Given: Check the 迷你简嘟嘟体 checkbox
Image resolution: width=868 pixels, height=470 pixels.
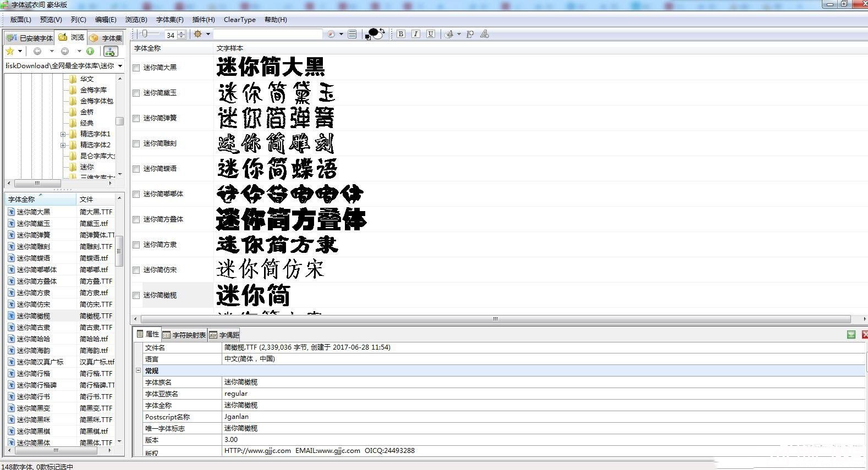Looking at the screenshot, I should [136, 194].
